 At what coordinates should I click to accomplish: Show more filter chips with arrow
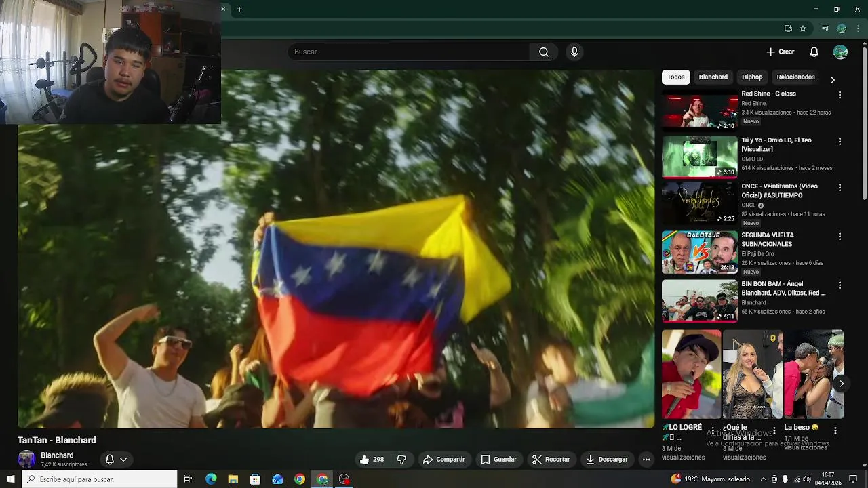[833, 79]
